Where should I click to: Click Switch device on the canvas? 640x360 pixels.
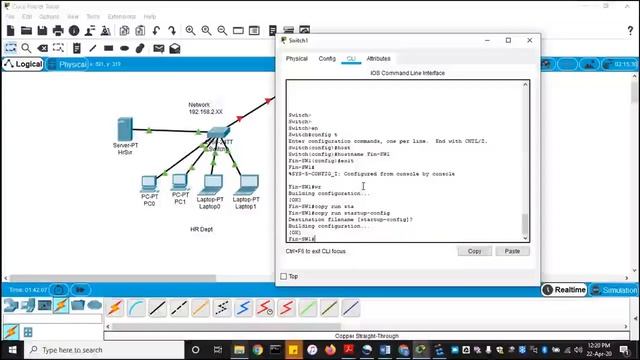tap(219, 132)
